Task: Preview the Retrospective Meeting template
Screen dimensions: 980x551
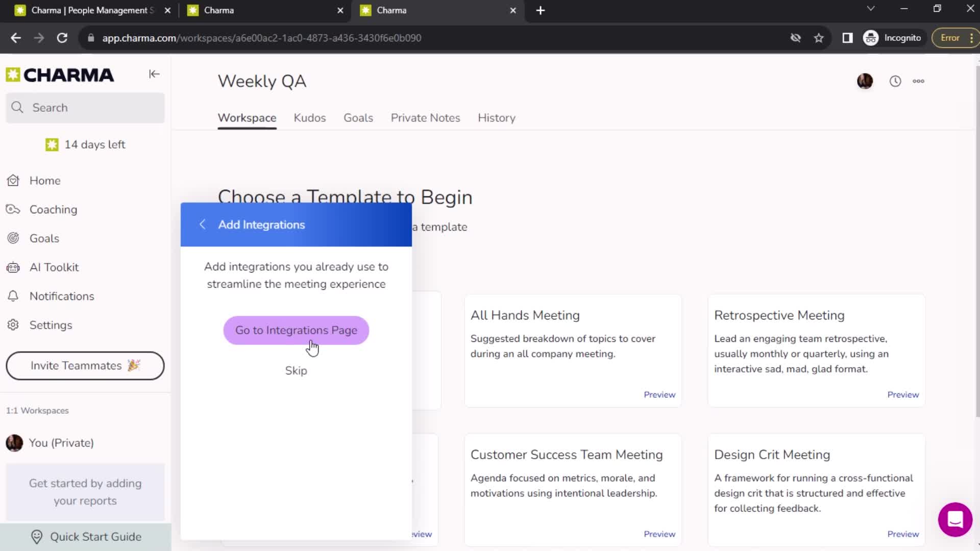Action: (903, 395)
